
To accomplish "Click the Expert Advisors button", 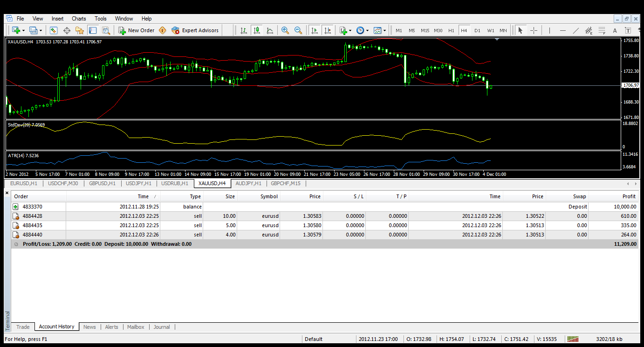I will (x=195, y=30).
